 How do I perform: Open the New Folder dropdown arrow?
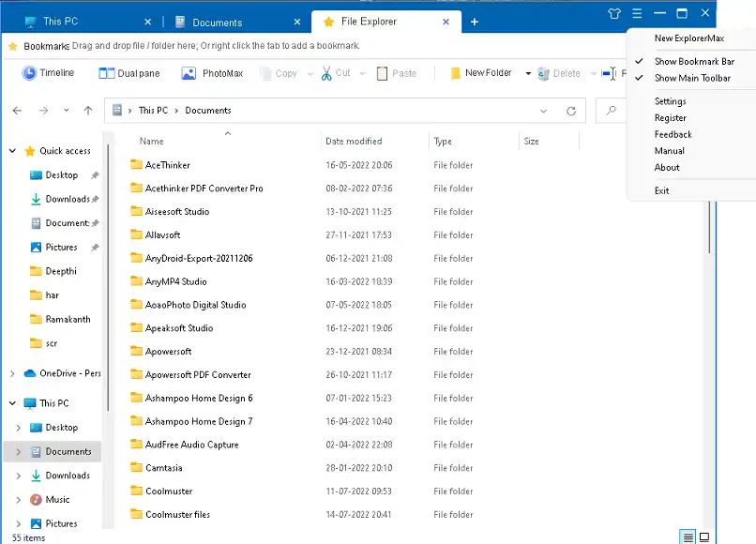[528, 73]
